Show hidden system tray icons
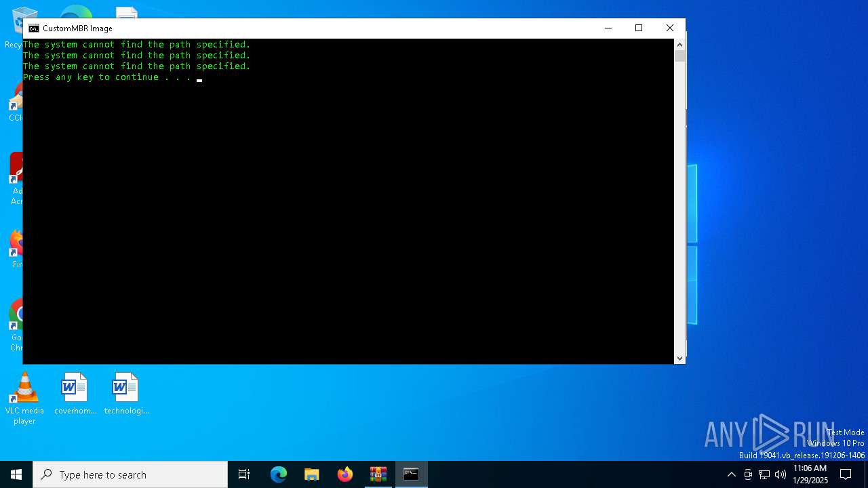This screenshot has width=868, height=488. pyautogui.click(x=731, y=474)
